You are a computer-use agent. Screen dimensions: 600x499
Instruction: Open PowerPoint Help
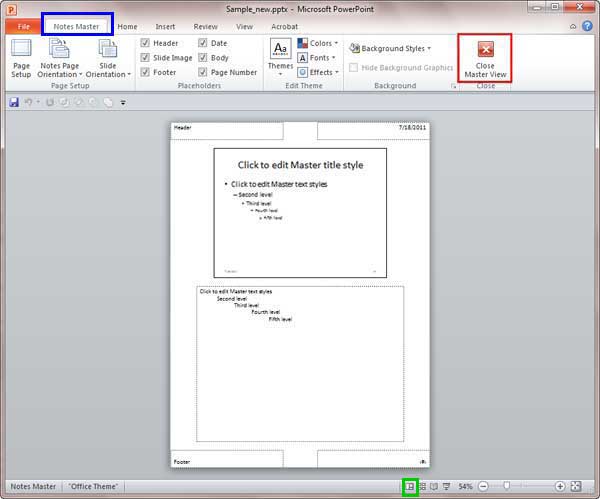(x=587, y=26)
